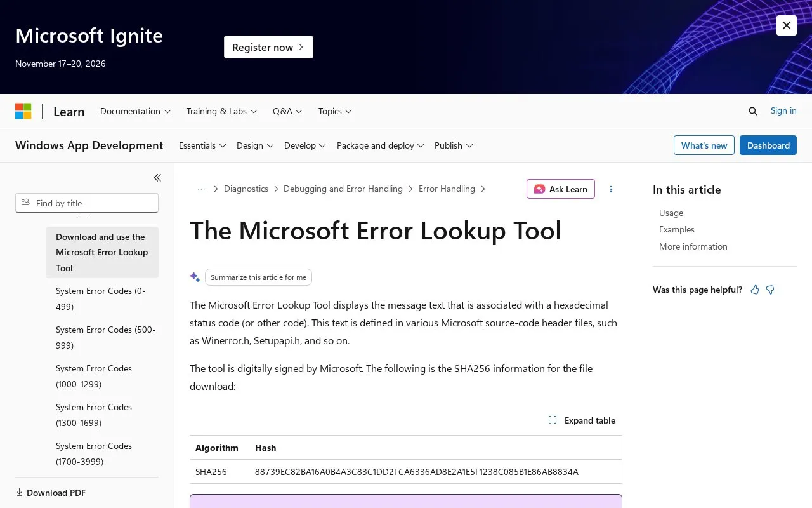Jump to the Usage section
The height and width of the screenshot is (508, 812).
click(x=671, y=213)
